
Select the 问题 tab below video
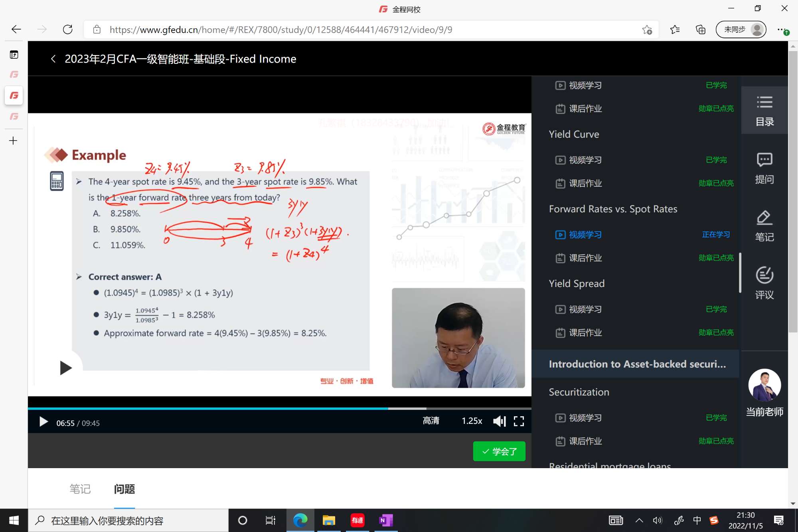coord(124,489)
